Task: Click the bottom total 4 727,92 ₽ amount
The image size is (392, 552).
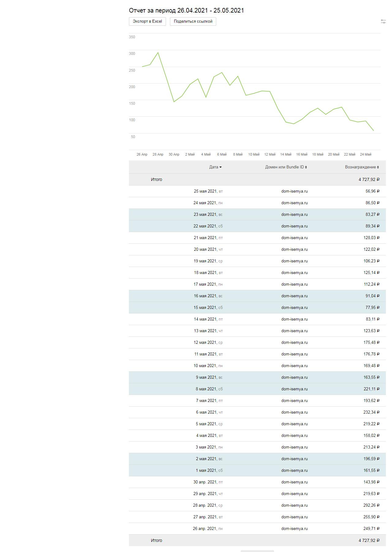Action: click(369, 540)
